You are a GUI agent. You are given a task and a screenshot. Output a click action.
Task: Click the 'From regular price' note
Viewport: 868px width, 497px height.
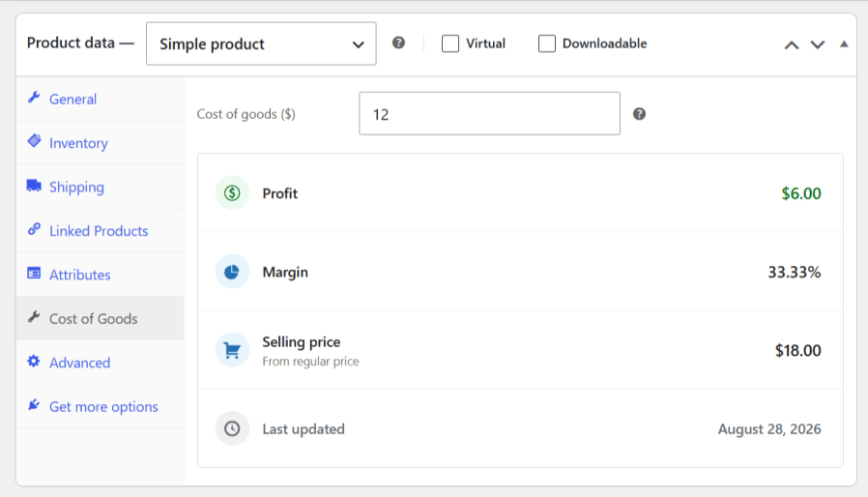click(310, 362)
